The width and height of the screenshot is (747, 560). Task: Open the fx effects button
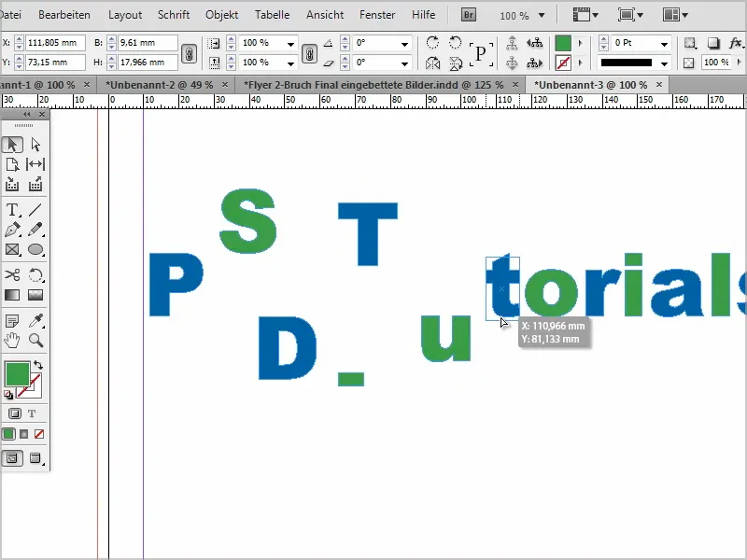click(736, 43)
